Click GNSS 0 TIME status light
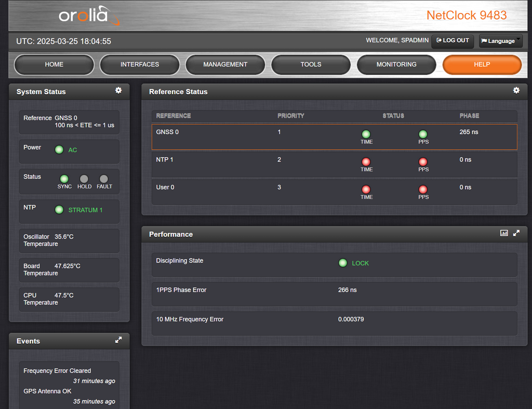The height and width of the screenshot is (409, 532). [x=366, y=134]
